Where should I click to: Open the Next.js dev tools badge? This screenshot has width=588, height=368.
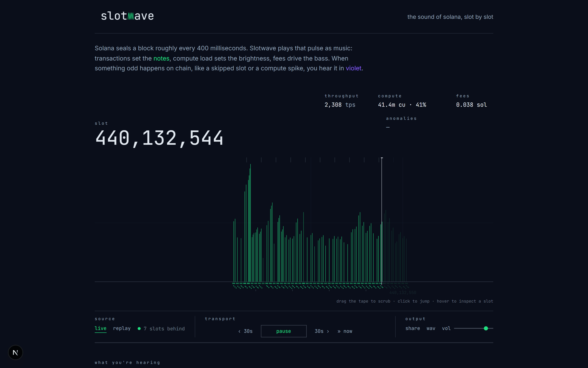pos(15,352)
